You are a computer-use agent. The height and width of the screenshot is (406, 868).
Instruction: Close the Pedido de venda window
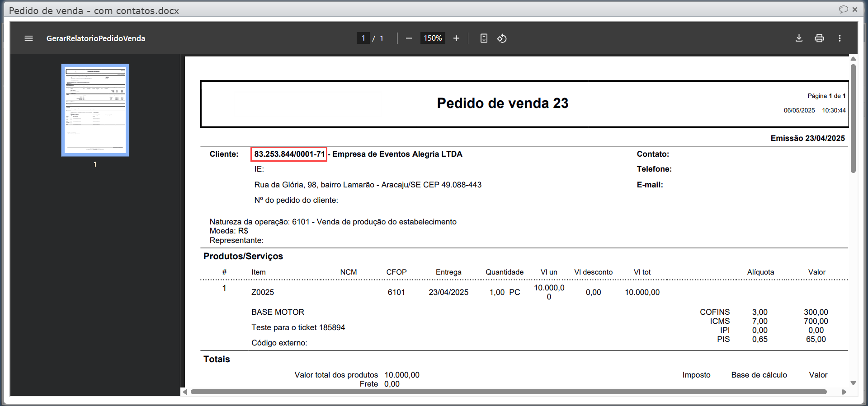click(855, 9)
